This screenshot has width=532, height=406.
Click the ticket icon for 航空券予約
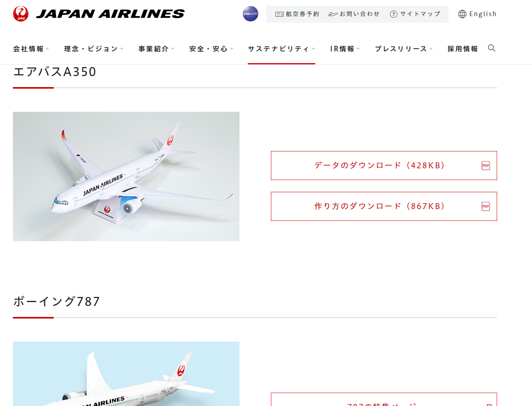280,14
